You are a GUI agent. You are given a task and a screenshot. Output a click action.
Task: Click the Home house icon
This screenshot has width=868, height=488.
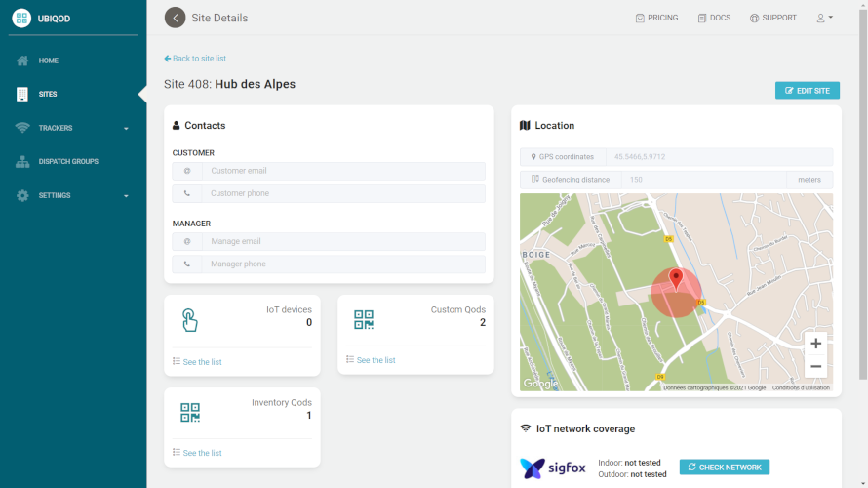point(22,61)
